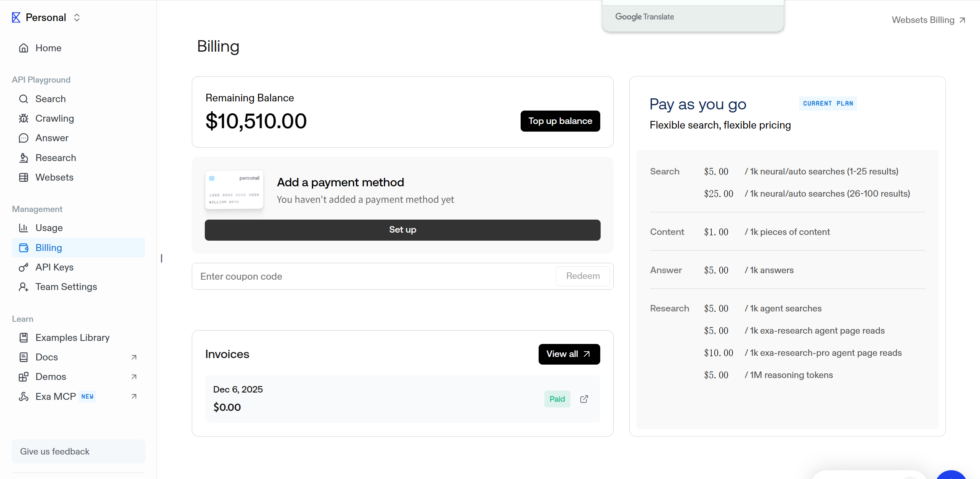The image size is (980, 479).
Task: Click the Demos grid icon
Action: pos(24,377)
